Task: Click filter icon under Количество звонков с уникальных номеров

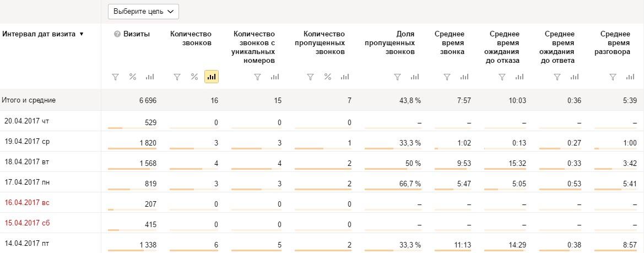Action: tap(257, 77)
